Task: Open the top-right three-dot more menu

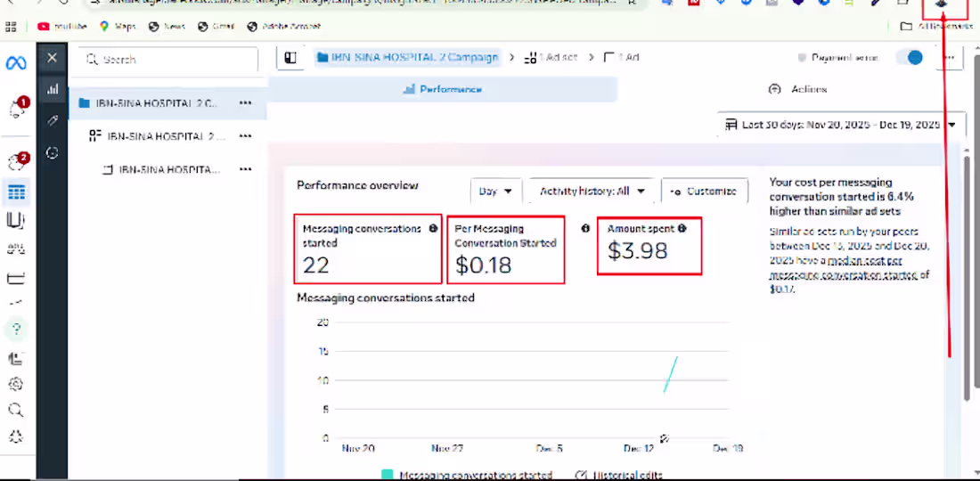Action: (949, 58)
